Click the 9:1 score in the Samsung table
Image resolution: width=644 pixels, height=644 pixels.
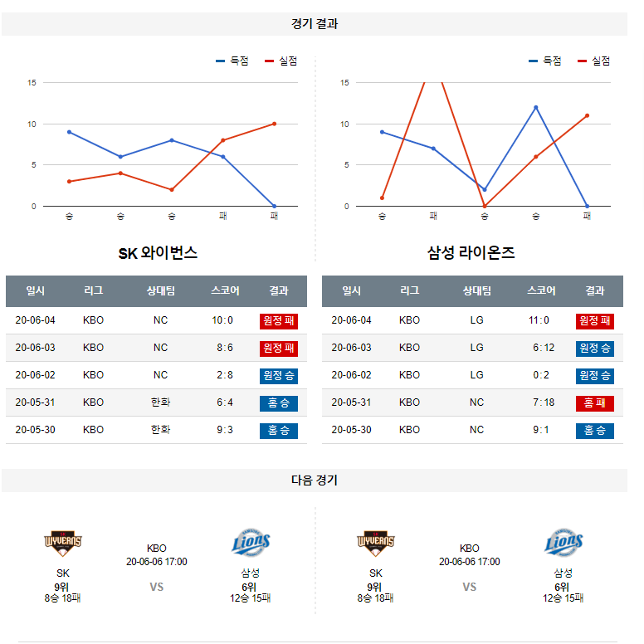(541, 430)
